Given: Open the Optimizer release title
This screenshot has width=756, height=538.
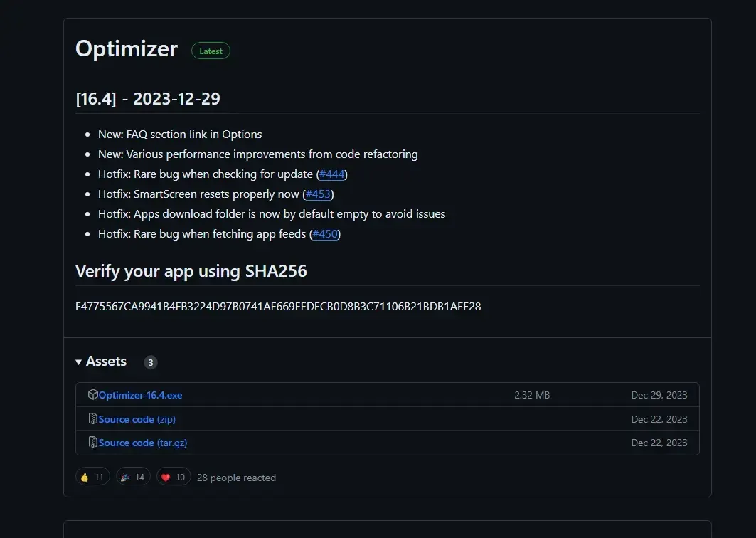Looking at the screenshot, I should pyautogui.click(x=127, y=49).
